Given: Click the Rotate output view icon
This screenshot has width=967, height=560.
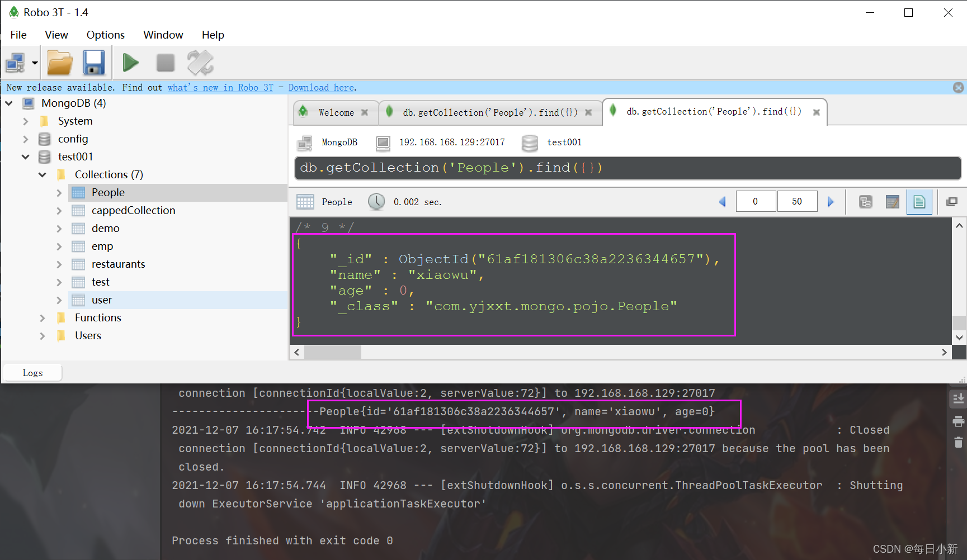Looking at the screenshot, I should point(200,63).
